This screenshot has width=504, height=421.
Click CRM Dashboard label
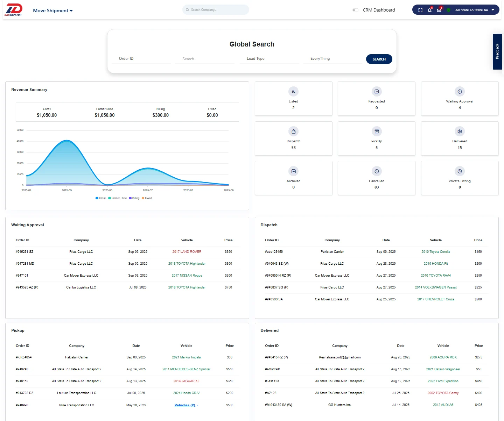[x=379, y=10]
